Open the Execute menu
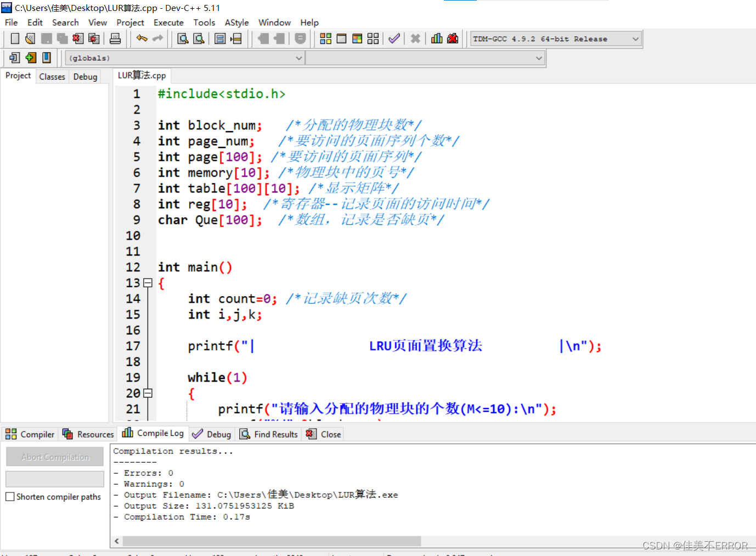 click(x=168, y=22)
